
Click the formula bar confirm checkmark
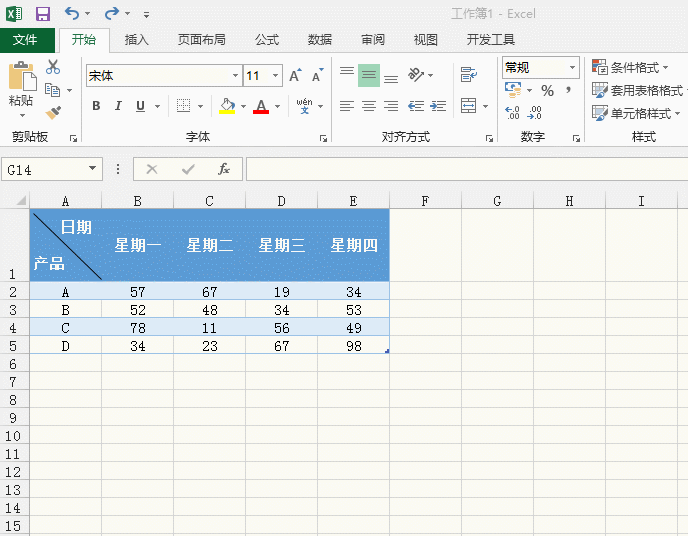point(188,169)
